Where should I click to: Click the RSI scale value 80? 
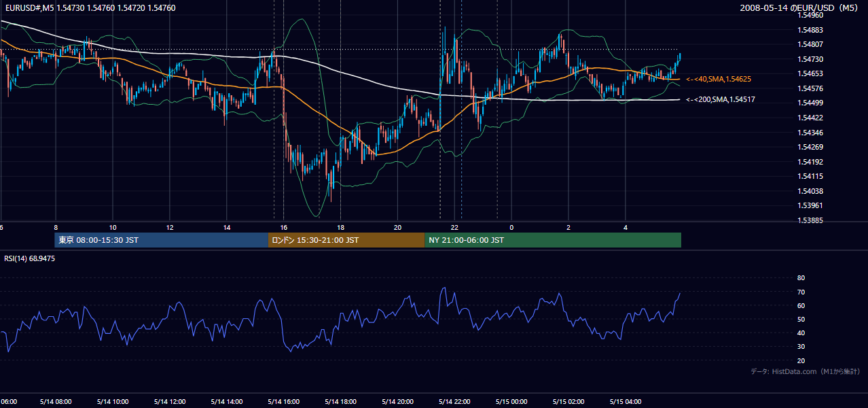pyautogui.click(x=801, y=278)
